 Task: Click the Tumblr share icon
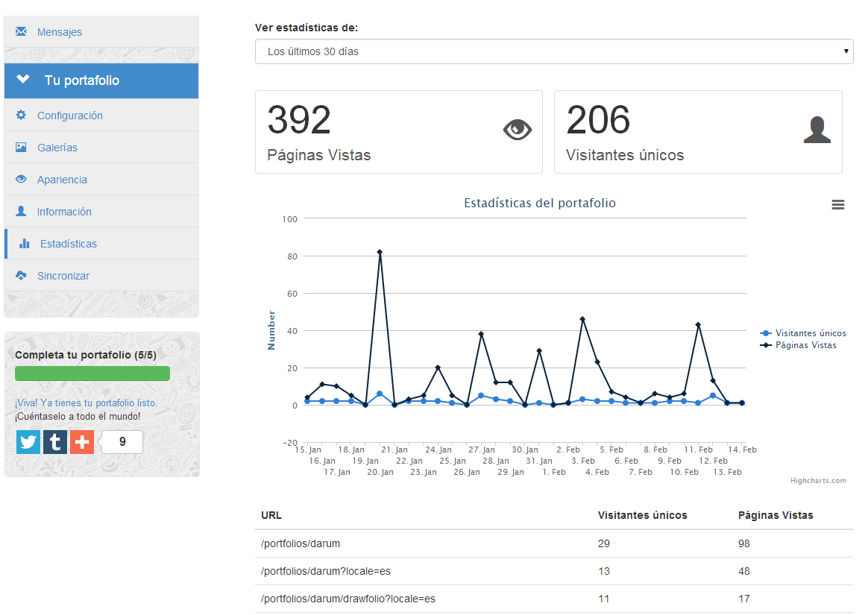click(55, 442)
